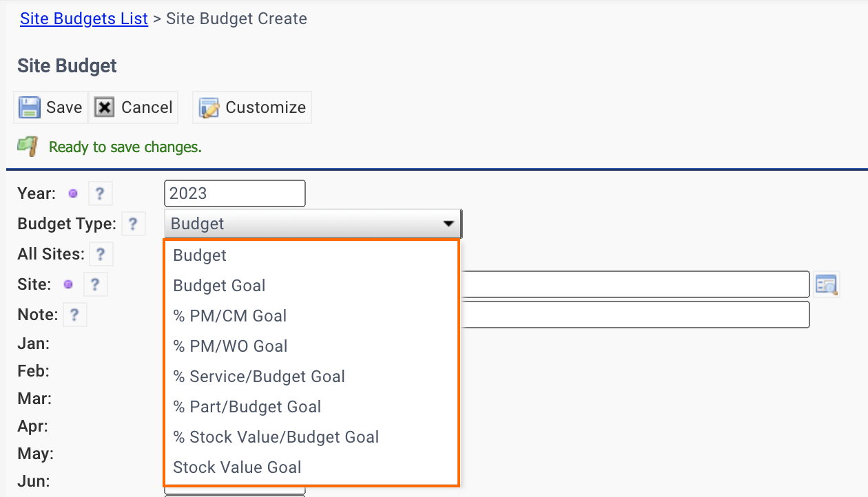Open the Site Budgets List link
The height and width of the screenshot is (497, 868).
(84, 19)
